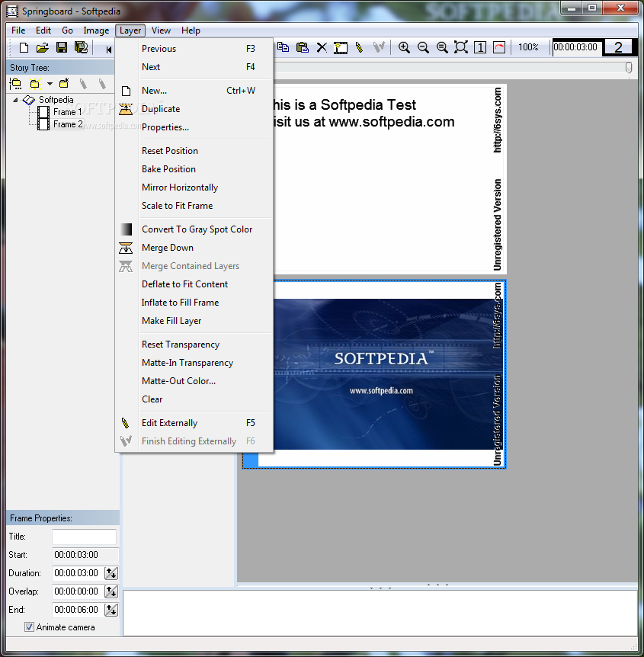Click the Title input field
Viewport: 644px width, 657px height.
coord(84,537)
